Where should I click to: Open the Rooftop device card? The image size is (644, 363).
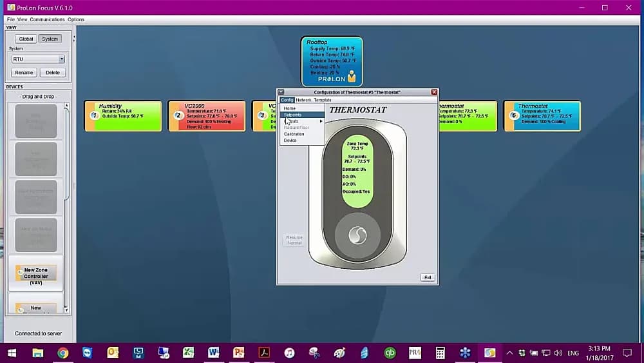332,61
